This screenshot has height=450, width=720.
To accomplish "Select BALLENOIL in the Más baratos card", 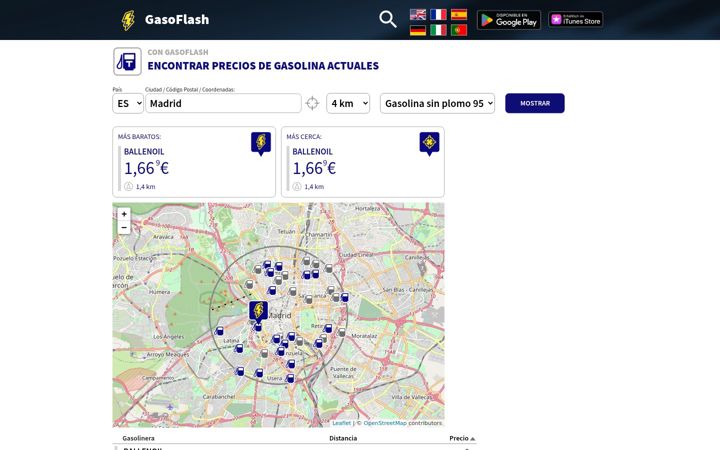I will [144, 152].
